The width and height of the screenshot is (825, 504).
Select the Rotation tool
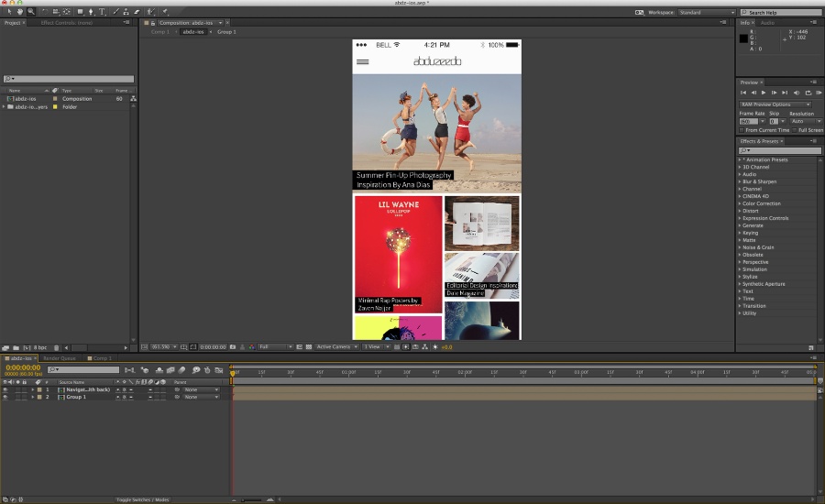point(45,12)
